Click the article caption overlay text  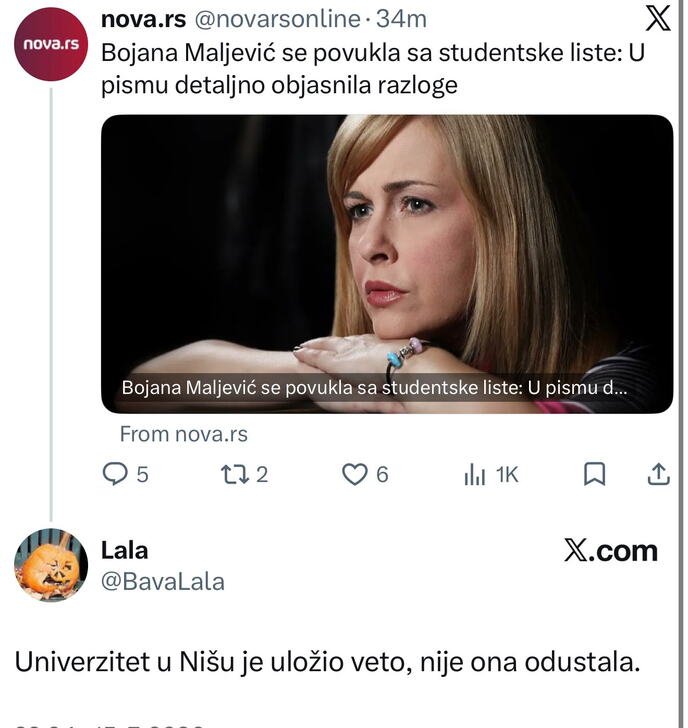(x=374, y=388)
